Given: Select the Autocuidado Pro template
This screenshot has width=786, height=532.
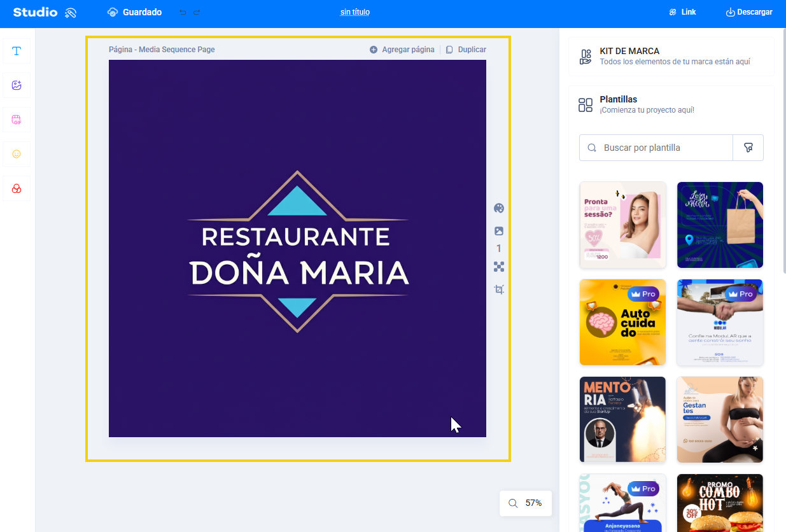Looking at the screenshot, I should coord(622,323).
